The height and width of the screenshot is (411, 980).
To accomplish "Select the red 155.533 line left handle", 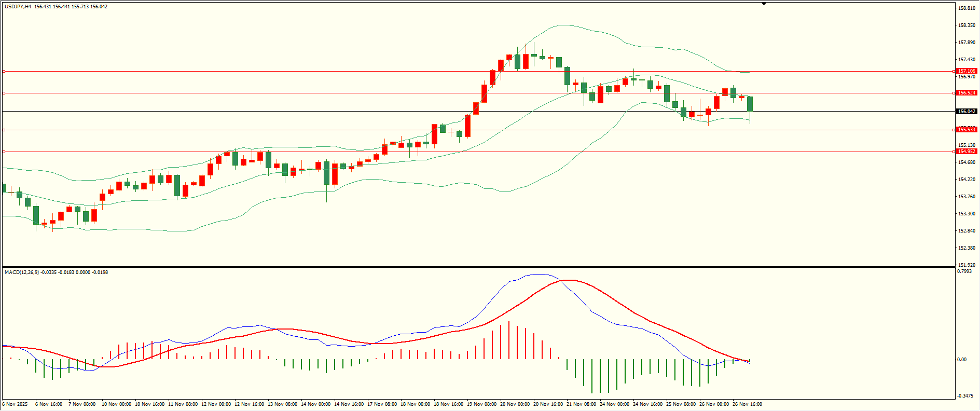I will tap(4, 130).
